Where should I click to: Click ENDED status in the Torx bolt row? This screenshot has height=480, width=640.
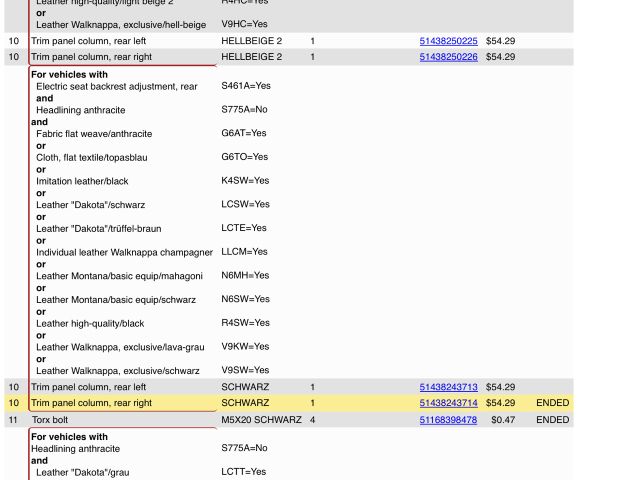(x=552, y=420)
